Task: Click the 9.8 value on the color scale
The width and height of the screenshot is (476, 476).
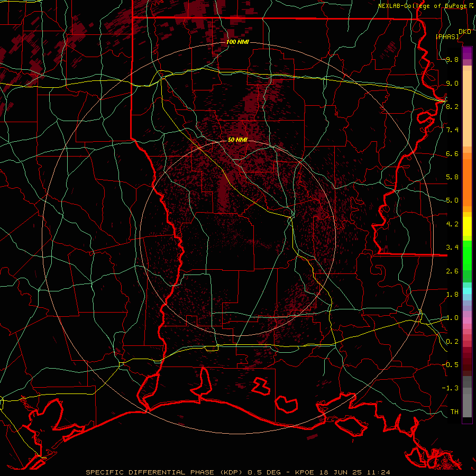Action: pos(452,59)
